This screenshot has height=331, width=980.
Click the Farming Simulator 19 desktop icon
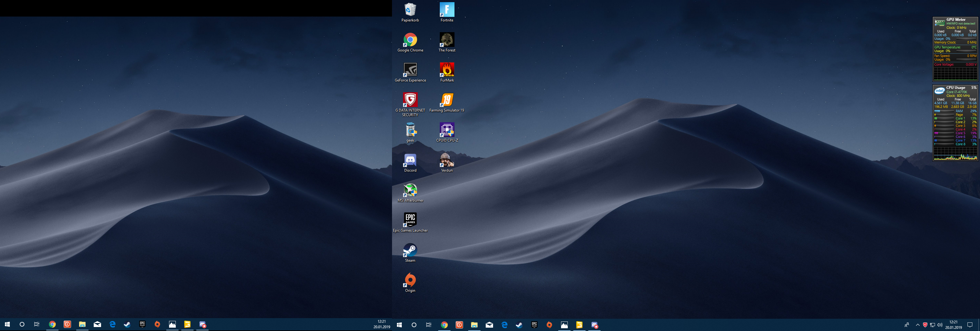pos(447,100)
